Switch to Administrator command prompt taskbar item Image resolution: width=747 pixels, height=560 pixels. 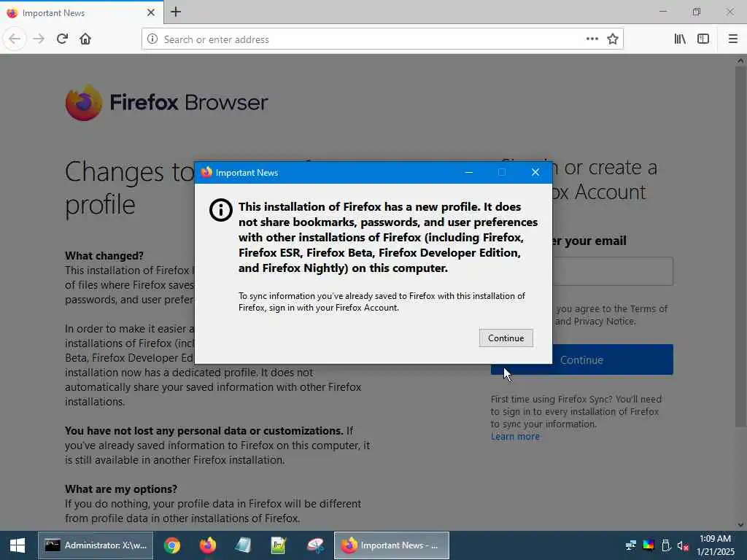click(x=96, y=545)
